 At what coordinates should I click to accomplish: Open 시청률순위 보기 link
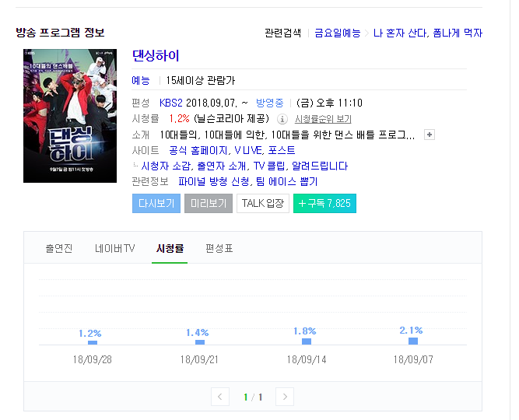[323, 119]
